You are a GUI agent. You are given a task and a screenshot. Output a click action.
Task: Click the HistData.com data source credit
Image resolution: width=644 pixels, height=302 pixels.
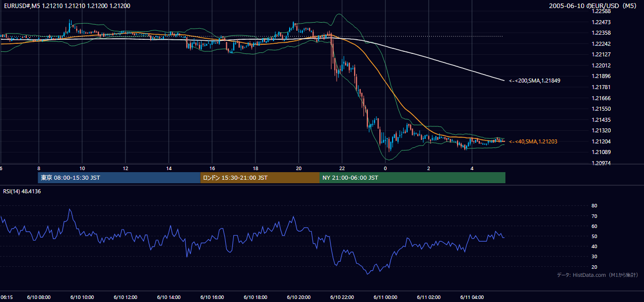pos(597,275)
